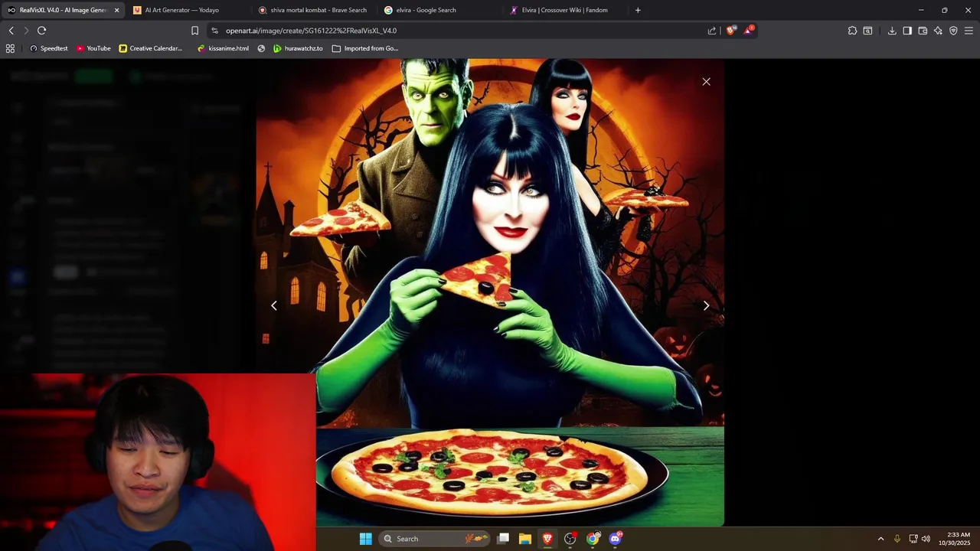The width and height of the screenshot is (980, 551).
Task: Open the Brave VPN shield icon
Action: (x=953, y=31)
